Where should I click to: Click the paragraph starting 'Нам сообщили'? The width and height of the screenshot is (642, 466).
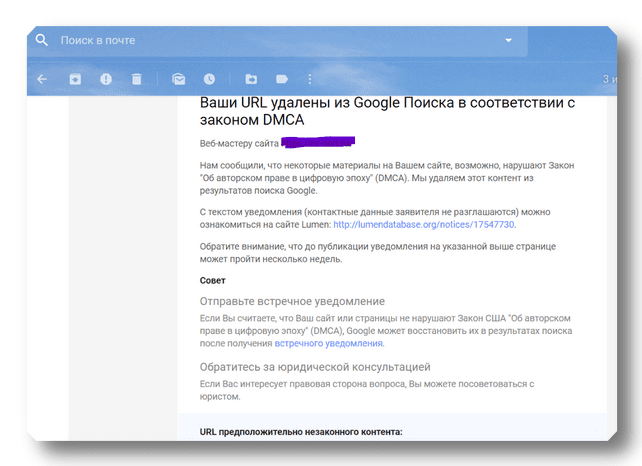(387, 178)
